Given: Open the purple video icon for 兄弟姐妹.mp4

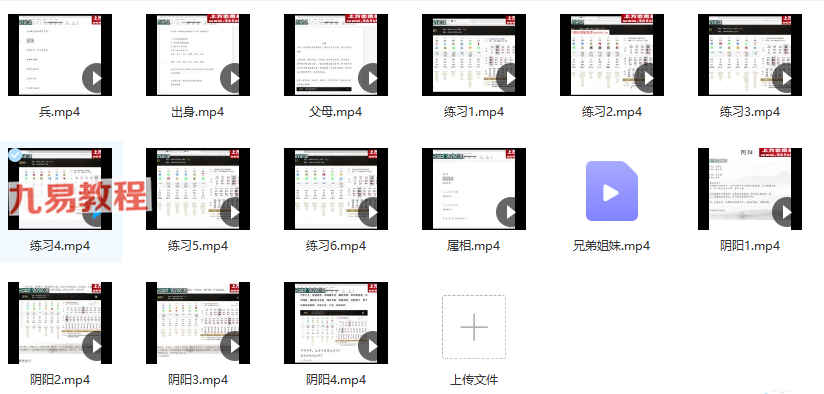Looking at the screenshot, I should (x=612, y=191).
